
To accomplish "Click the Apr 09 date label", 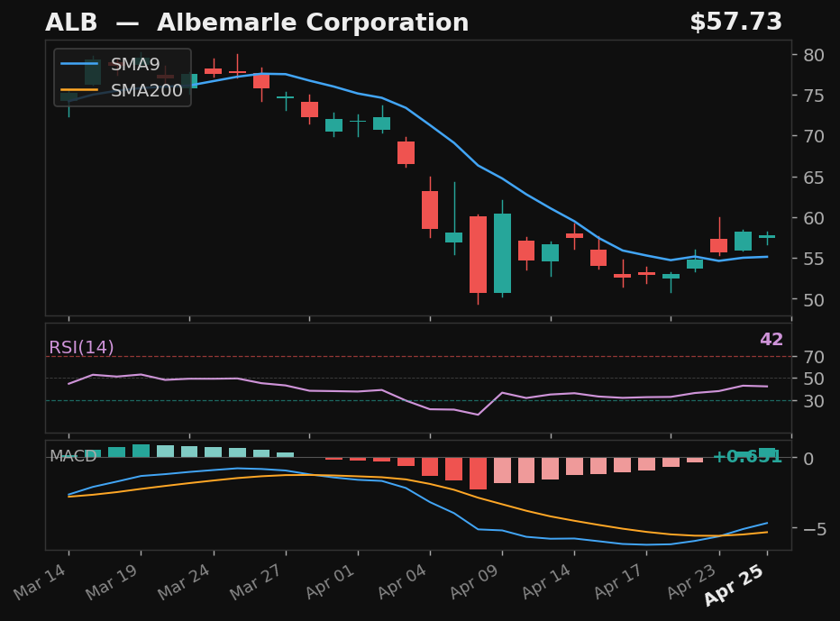I will [x=475, y=582].
